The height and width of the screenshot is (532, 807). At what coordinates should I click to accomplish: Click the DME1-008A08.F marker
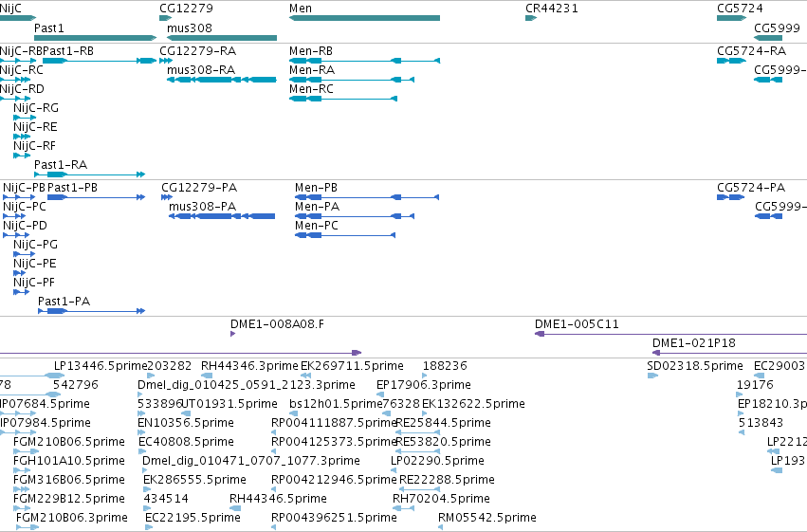coord(232,334)
